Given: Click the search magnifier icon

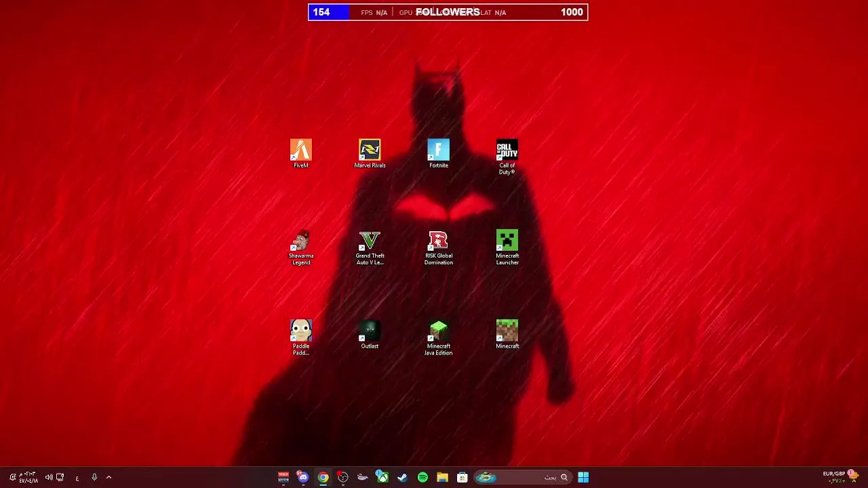Looking at the screenshot, I should coord(564,477).
